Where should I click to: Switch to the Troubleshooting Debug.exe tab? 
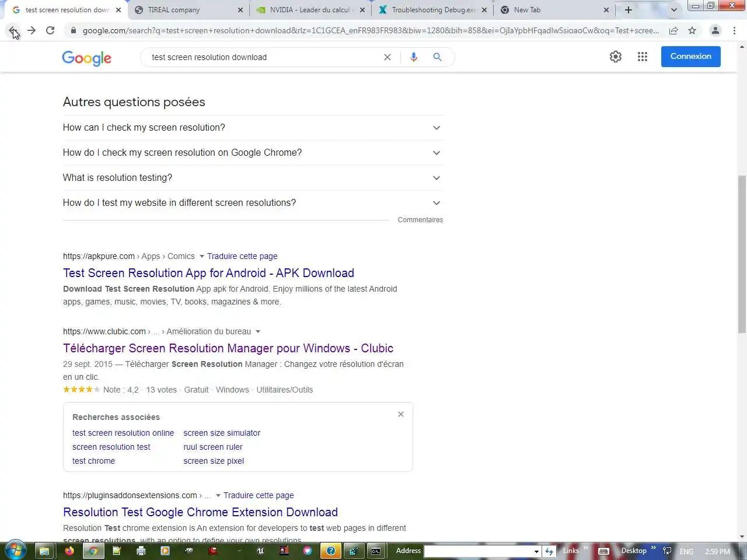[x=432, y=10]
